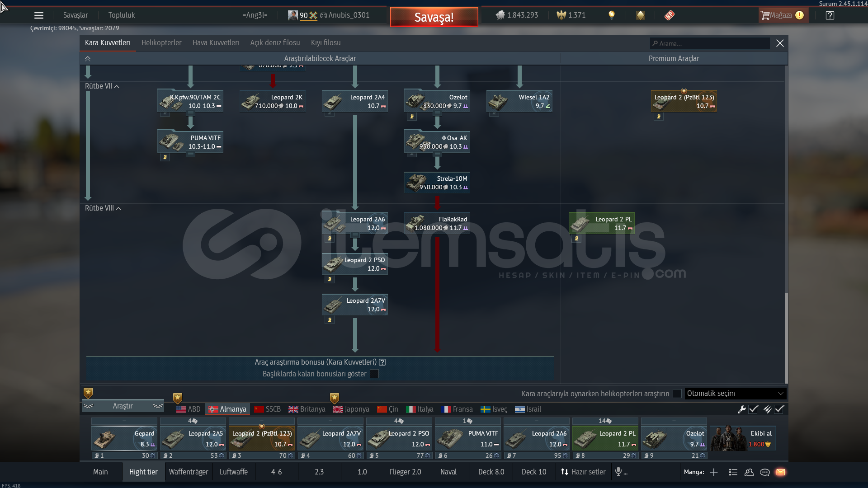868x488 pixels.
Task: Open the Mağaza shop cart
Action: (x=783, y=15)
